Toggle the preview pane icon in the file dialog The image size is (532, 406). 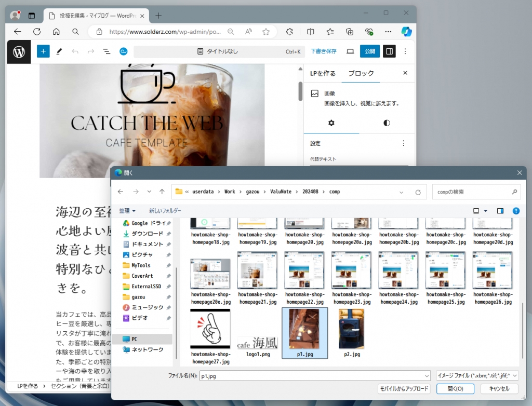500,211
